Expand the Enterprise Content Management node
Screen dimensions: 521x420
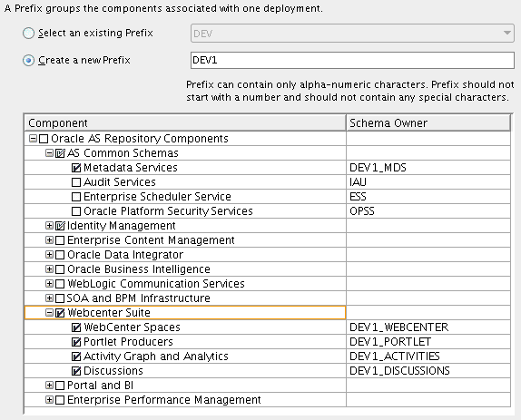click(49, 240)
